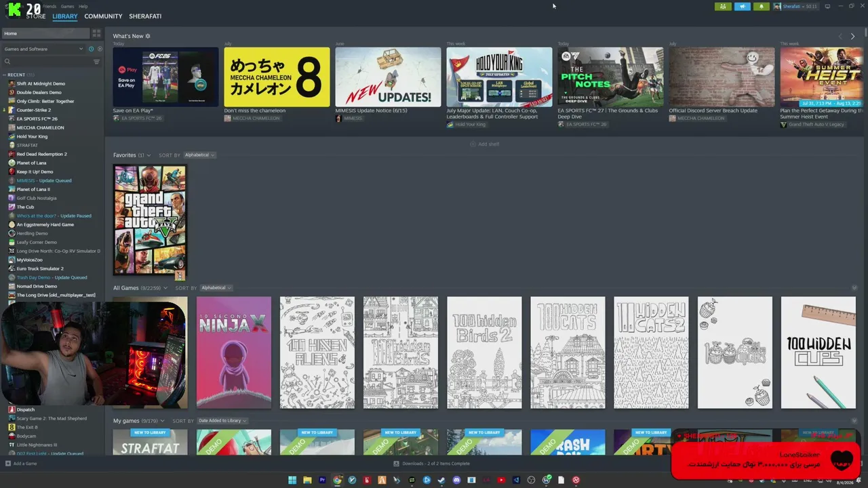Click the Add shelf button
868x488 pixels.
(484, 144)
